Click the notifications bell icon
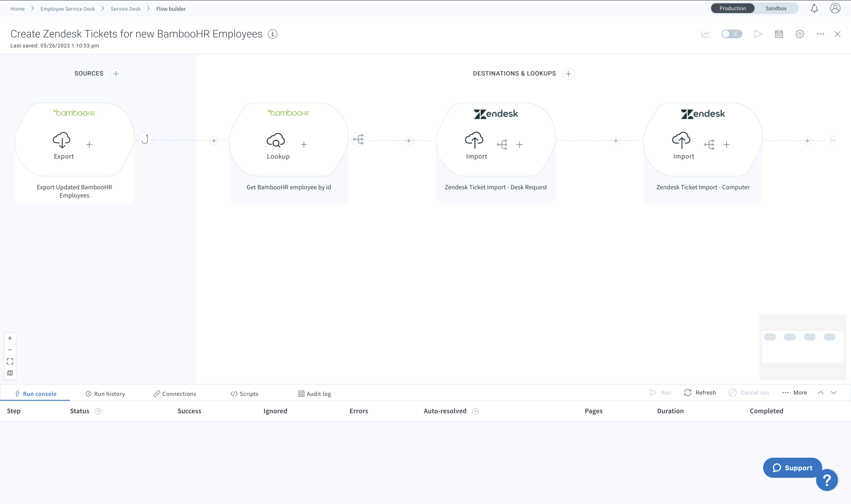The width and height of the screenshot is (851, 504). pos(814,9)
